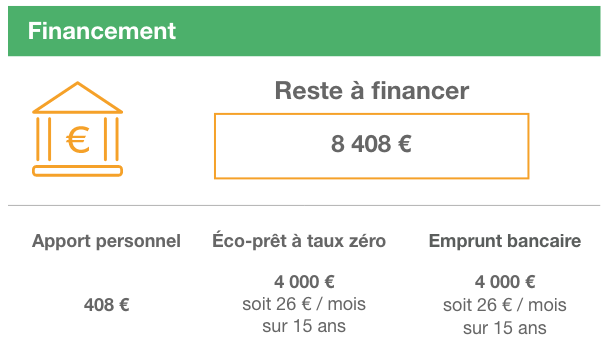Viewport: 610px width, 360px height.
Task: Click the horizontal divider line
Action: pos(304,205)
